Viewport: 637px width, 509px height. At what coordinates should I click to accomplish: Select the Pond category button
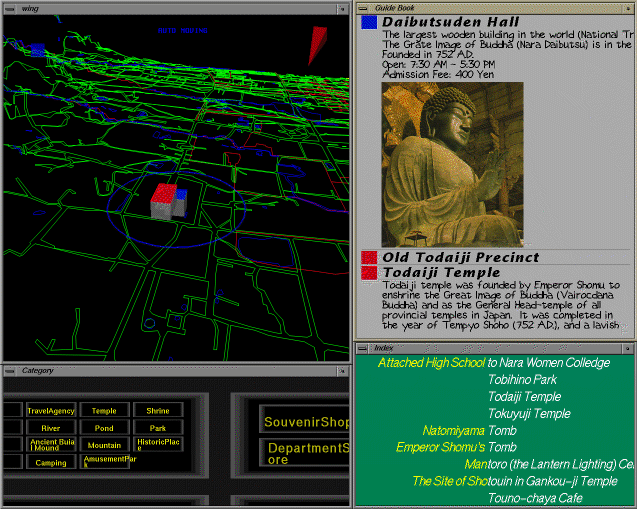coord(104,428)
